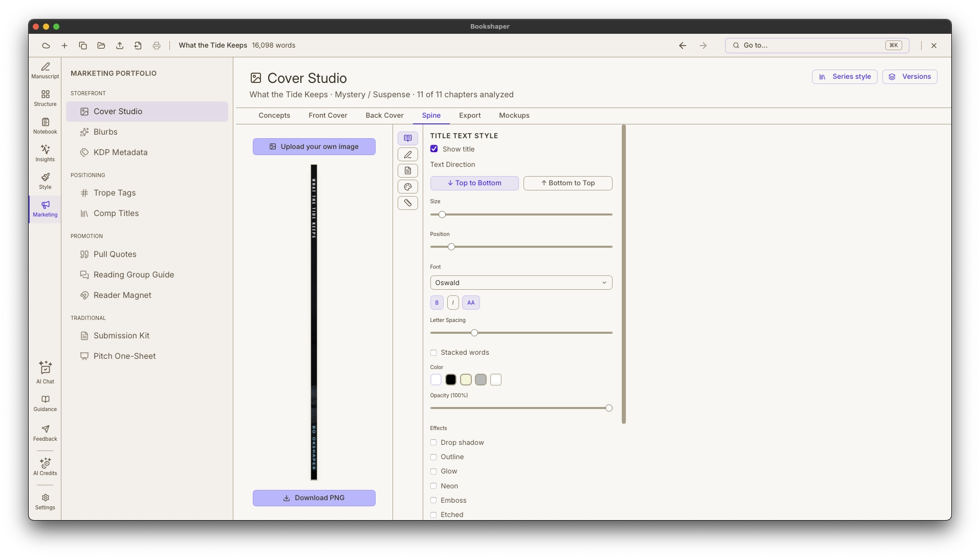Viewport: 980px width, 558px height.
Task: Open the Insights section in left rail
Action: pyautogui.click(x=45, y=154)
